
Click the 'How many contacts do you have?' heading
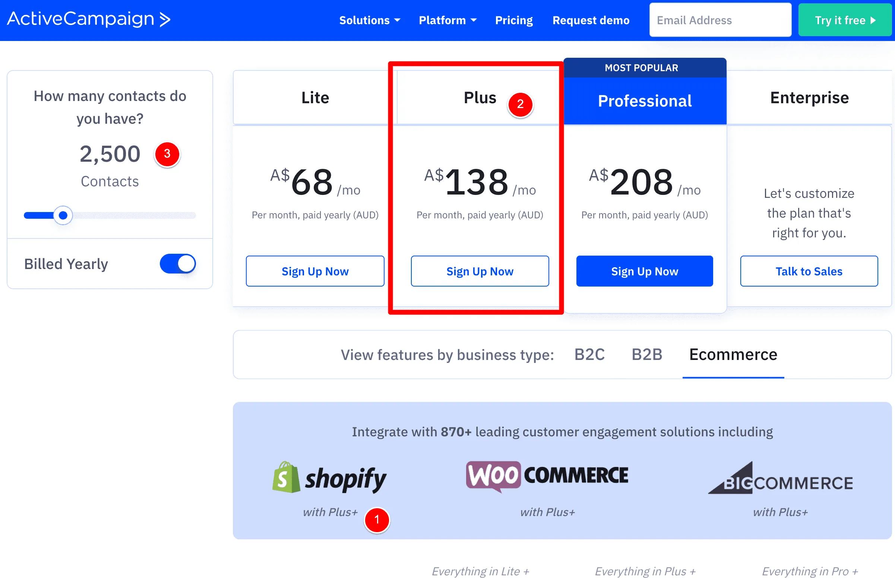pos(110,107)
